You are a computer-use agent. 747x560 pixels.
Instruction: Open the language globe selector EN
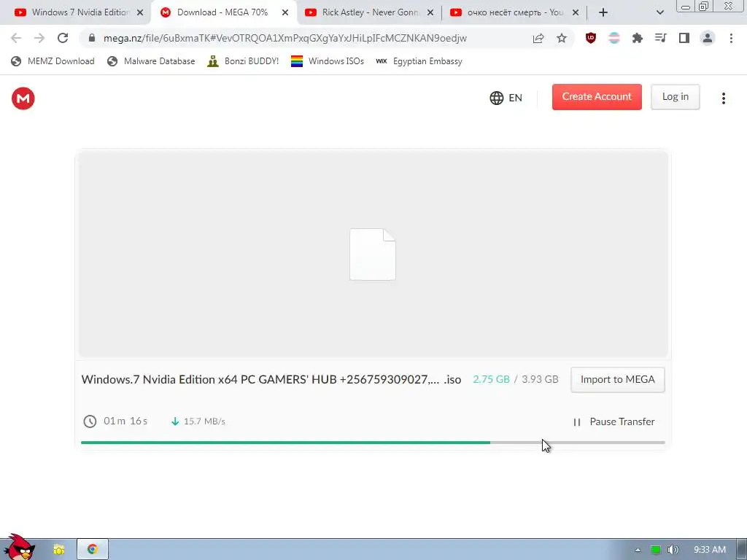click(x=506, y=98)
